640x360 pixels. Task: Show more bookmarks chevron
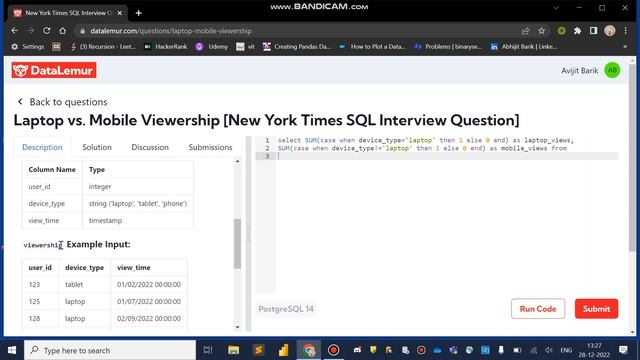click(x=625, y=47)
